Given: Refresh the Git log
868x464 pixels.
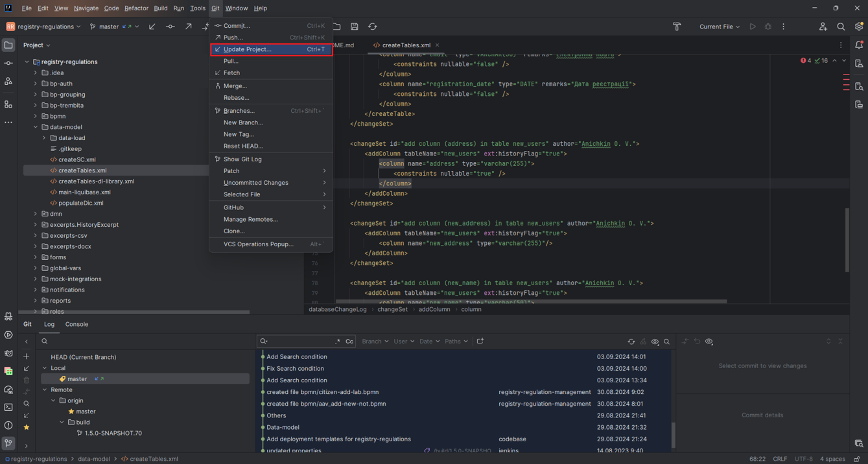Looking at the screenshot, I should (x=631, y=342).
